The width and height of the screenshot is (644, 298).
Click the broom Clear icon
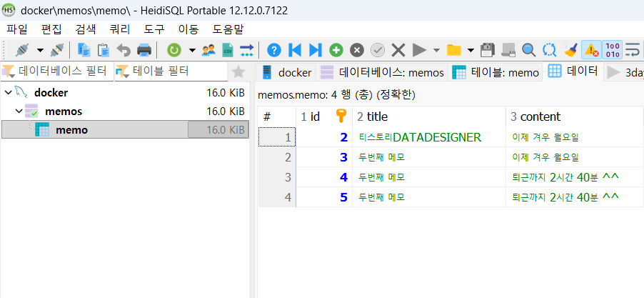point(570,50)
